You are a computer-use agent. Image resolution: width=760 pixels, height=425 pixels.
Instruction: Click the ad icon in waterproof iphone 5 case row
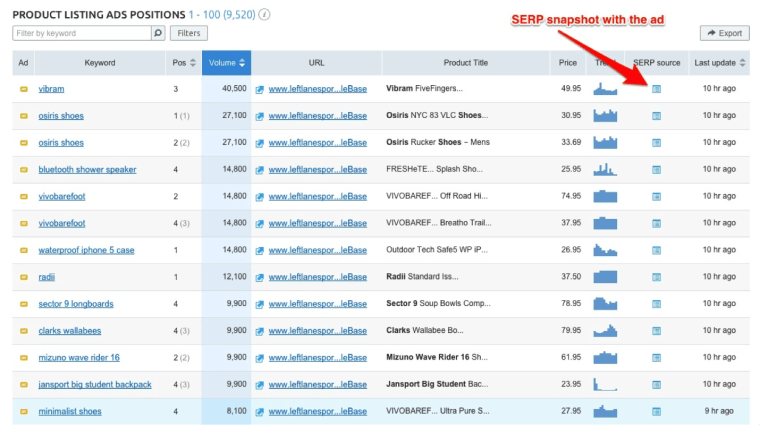[x=23, y=250]
